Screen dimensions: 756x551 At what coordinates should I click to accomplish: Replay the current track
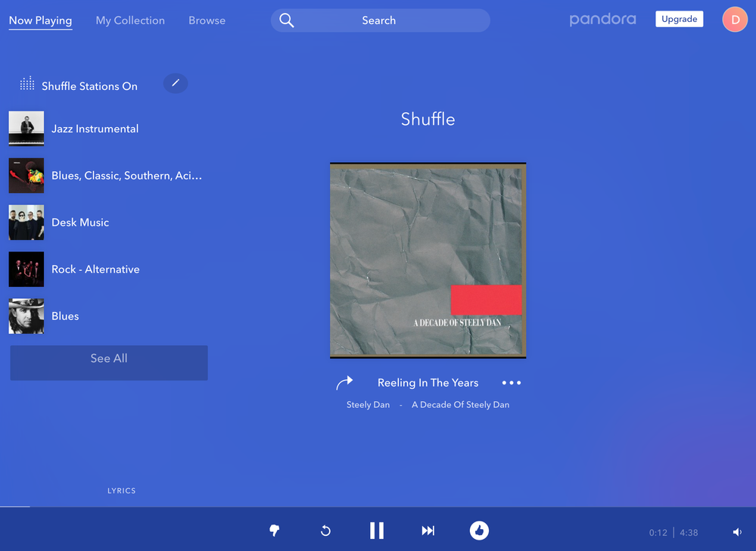(x=325, y=531)
